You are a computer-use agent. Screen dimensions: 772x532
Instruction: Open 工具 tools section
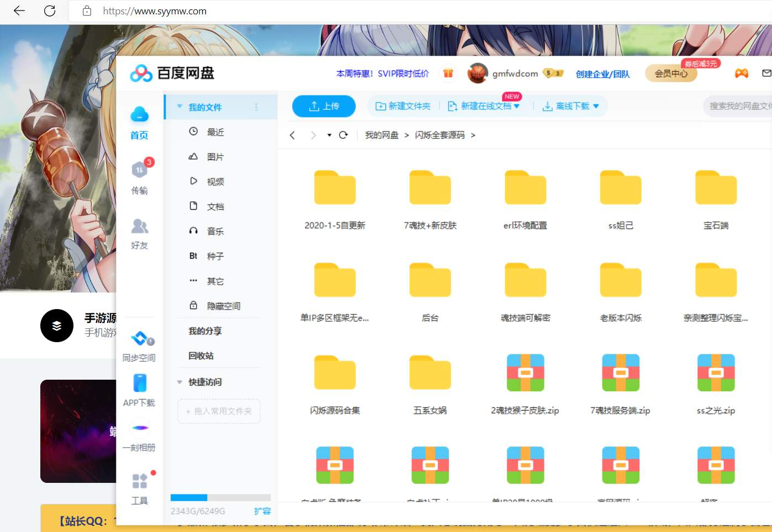[x=139, y=489]
